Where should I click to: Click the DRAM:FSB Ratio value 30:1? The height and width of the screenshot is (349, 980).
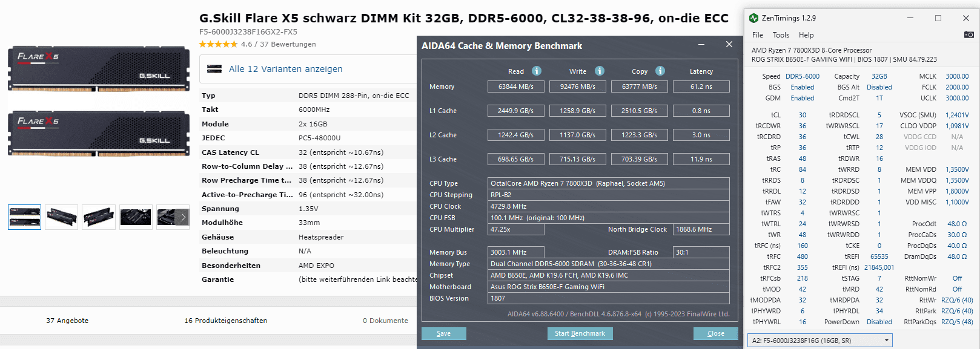701,252
